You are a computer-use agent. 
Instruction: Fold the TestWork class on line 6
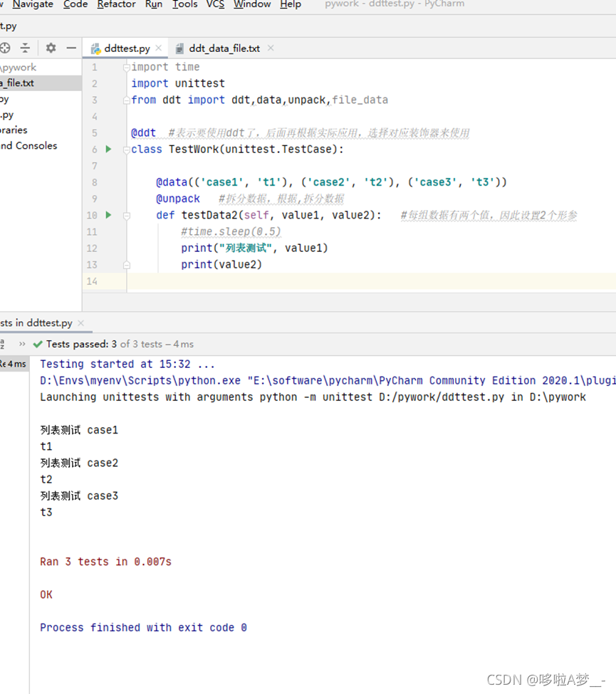click(127, 149)
